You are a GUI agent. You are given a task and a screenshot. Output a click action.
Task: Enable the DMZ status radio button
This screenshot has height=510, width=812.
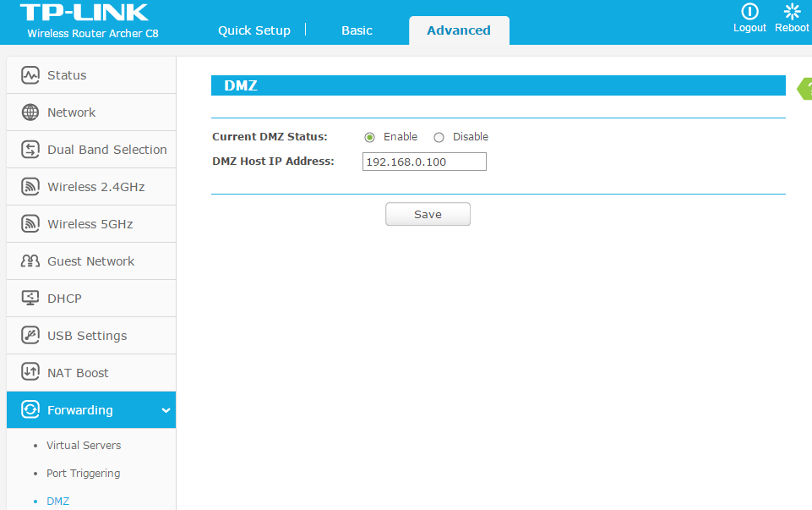click(x=369, y=136)
